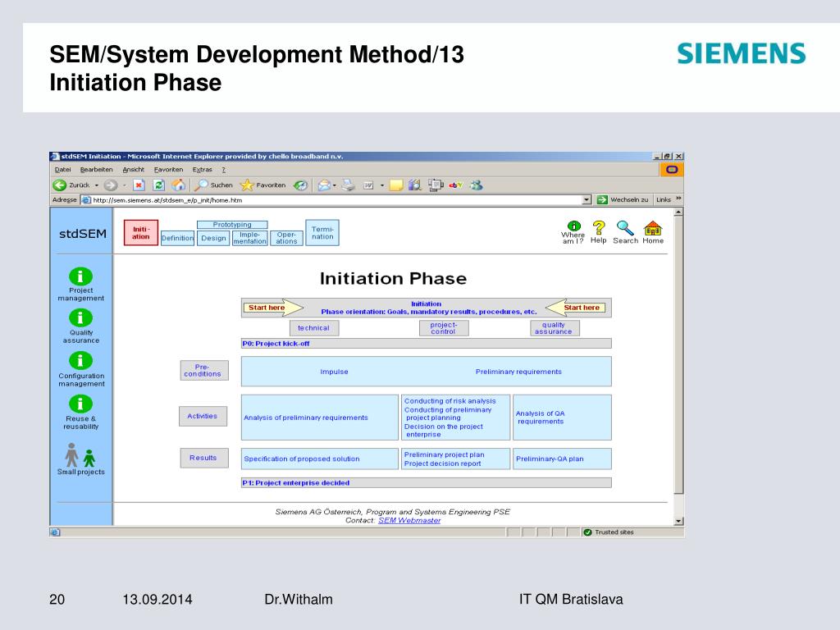Viewport: 840px width, 630px height.
Task: Open the Extras menu
Action: (202, 170)
